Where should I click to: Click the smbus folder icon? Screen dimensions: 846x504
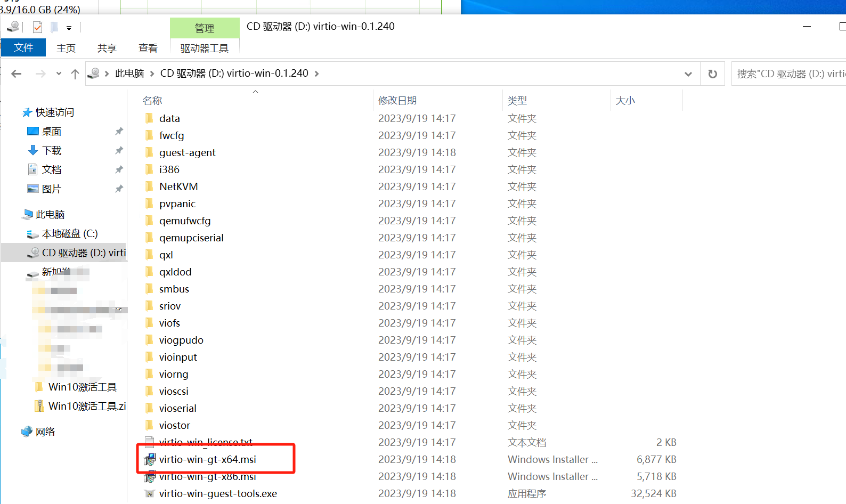[x=149, y=289]
